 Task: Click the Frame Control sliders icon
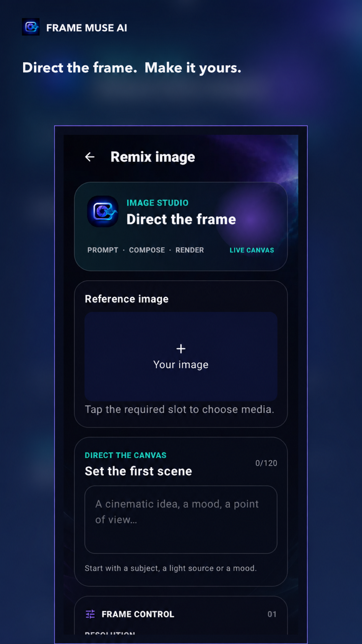pyautogui.click(x=90, y=614)
